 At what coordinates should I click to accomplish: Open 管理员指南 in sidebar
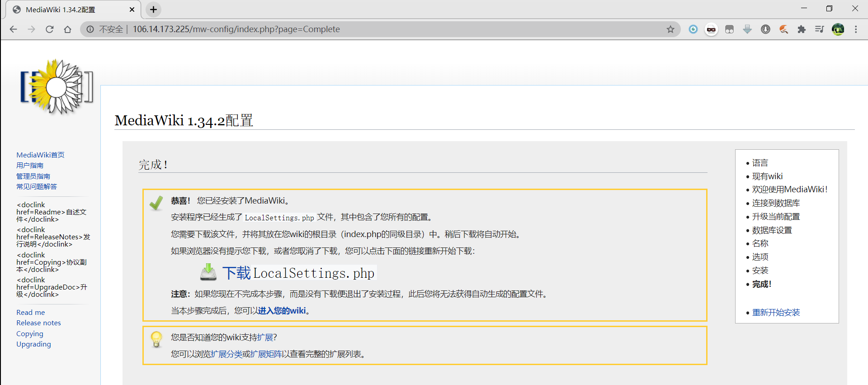tap(33, 176)
